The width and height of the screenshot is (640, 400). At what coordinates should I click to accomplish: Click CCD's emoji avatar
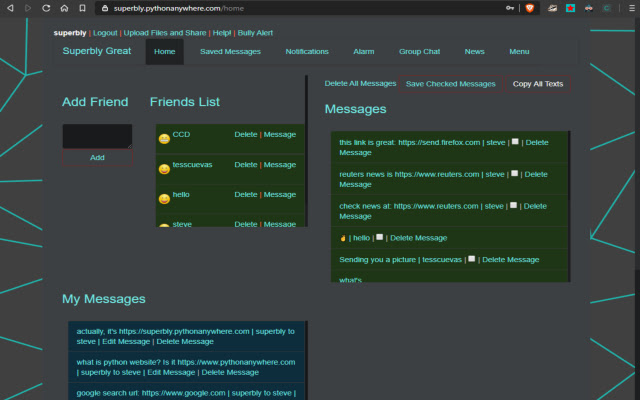pos(164,139)
